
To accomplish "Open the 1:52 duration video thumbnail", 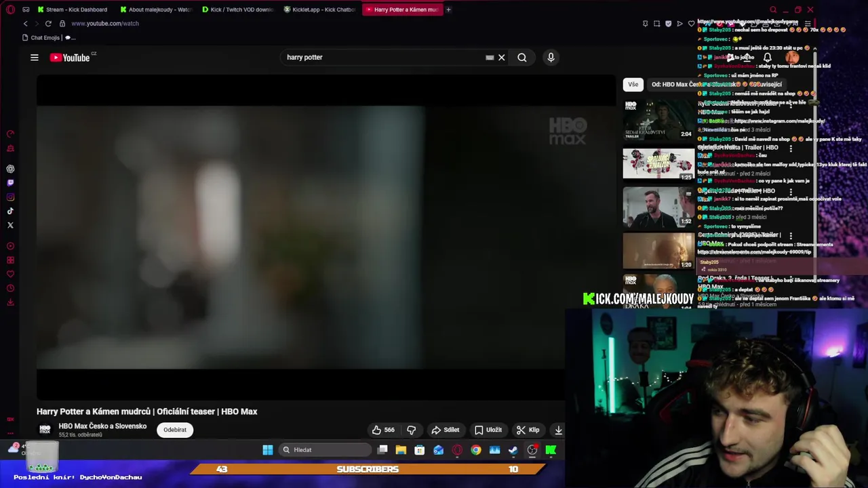I will pos(658,207).
